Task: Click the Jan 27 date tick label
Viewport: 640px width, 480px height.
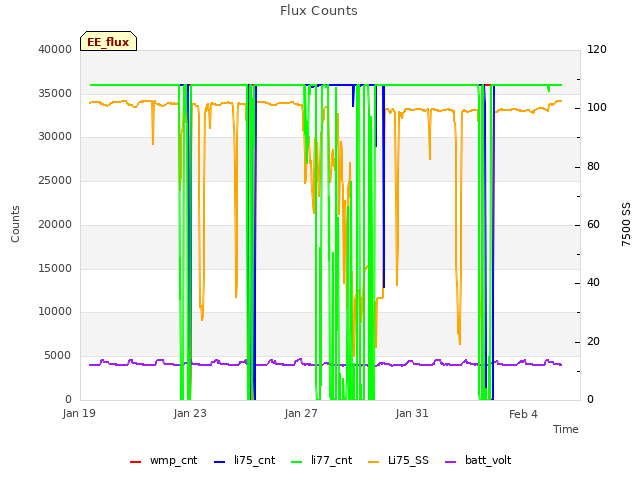Action: 301,413
